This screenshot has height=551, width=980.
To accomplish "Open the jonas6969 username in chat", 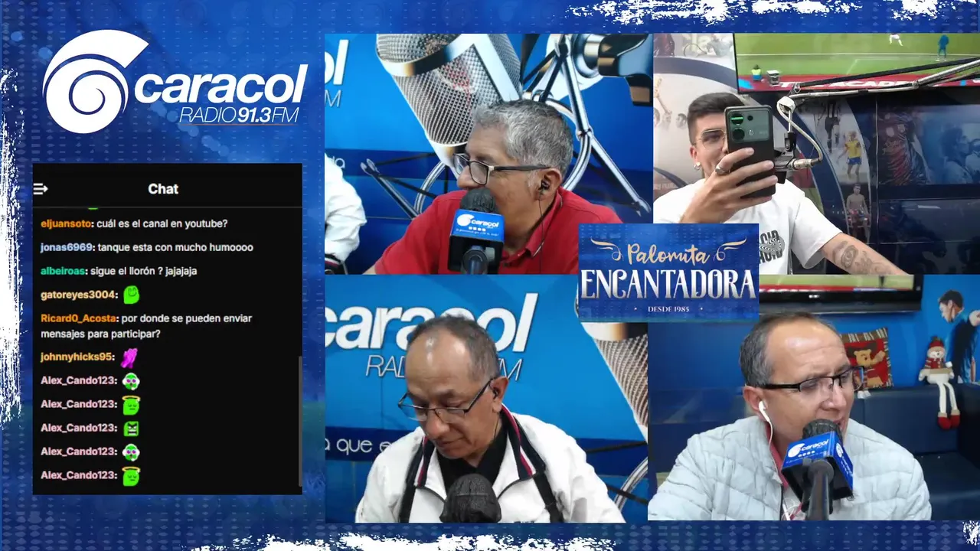I will [67, 248].
